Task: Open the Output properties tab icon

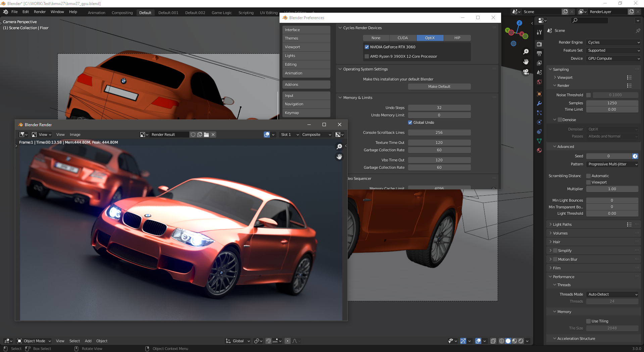Action: point(539,54)
